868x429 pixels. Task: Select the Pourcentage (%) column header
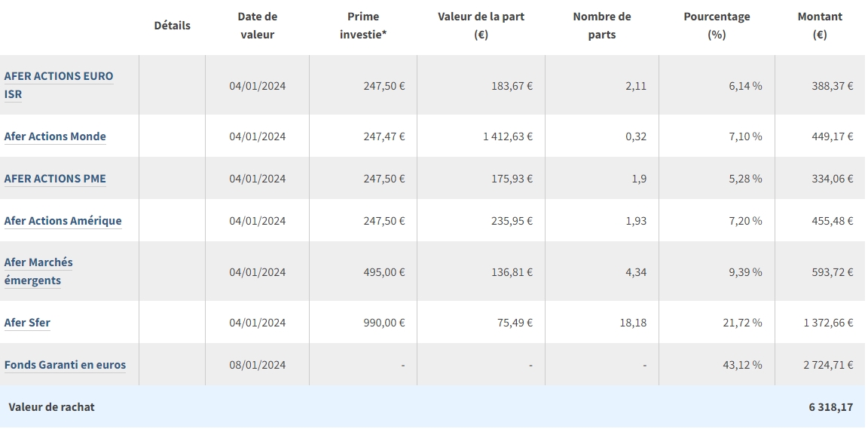pos(717,26)
